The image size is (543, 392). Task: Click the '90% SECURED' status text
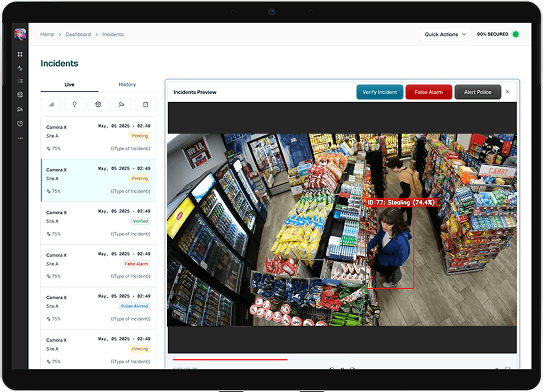click(492, 34)
